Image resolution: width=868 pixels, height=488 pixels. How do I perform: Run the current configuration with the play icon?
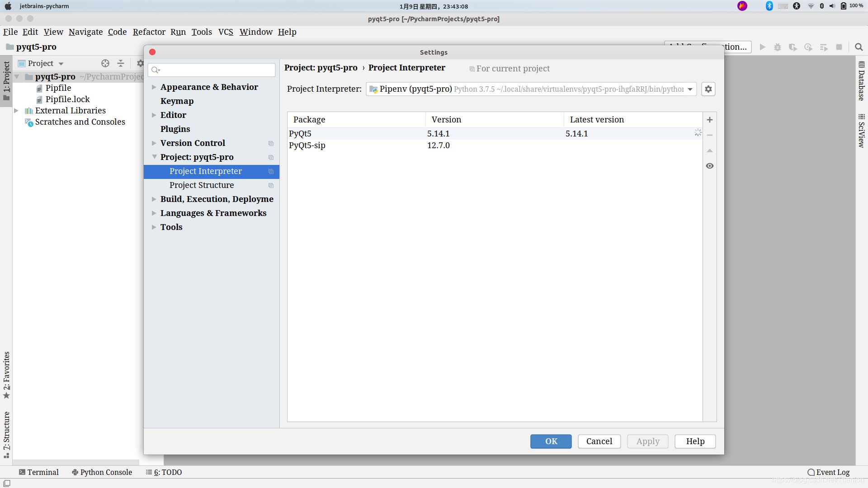point(762,47)
